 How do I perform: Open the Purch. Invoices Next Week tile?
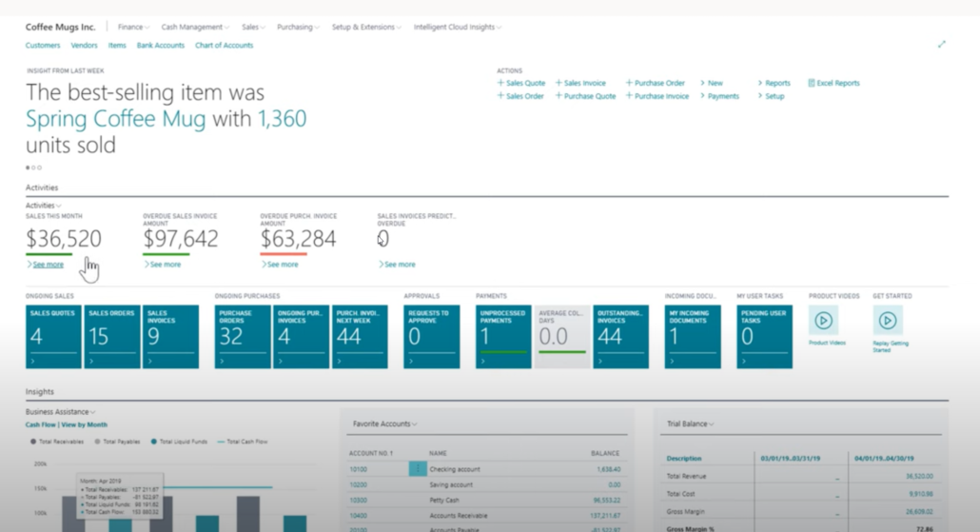tap(360, 336)
